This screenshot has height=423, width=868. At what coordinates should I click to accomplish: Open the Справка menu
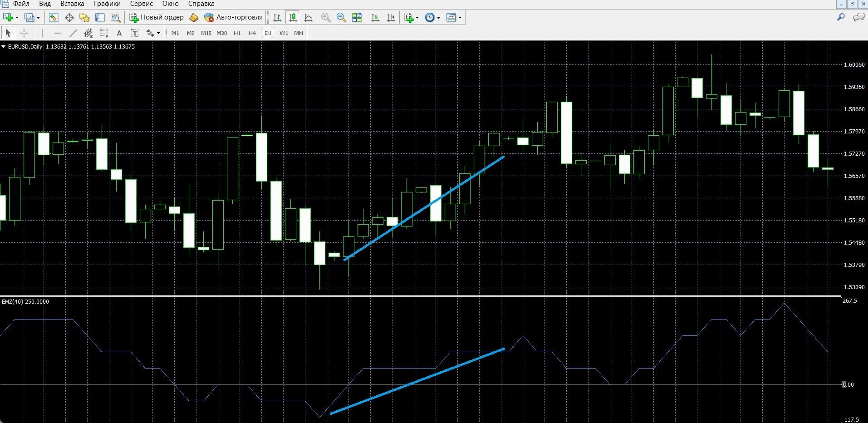click(201, 4)
